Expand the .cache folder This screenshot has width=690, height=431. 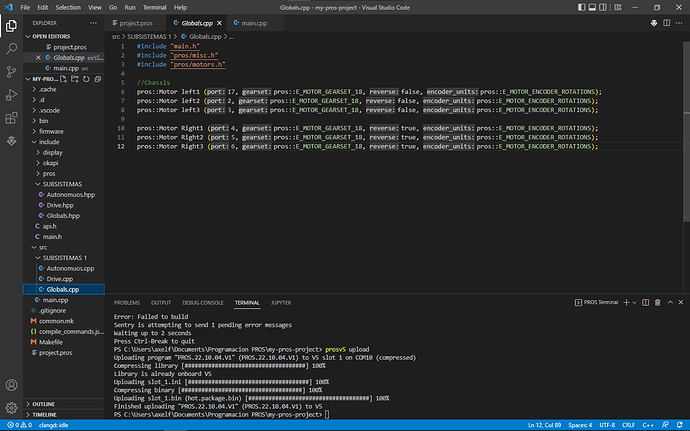coord(48,89)
